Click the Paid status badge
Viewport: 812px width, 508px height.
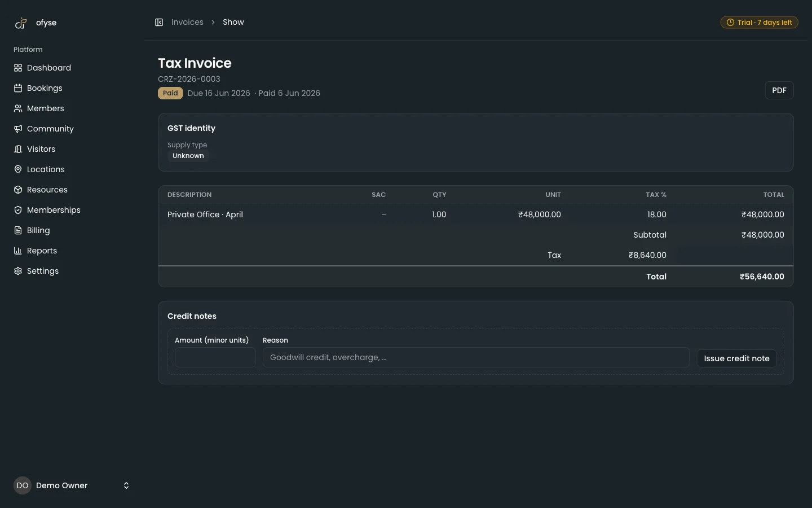[x=170, y=93]
